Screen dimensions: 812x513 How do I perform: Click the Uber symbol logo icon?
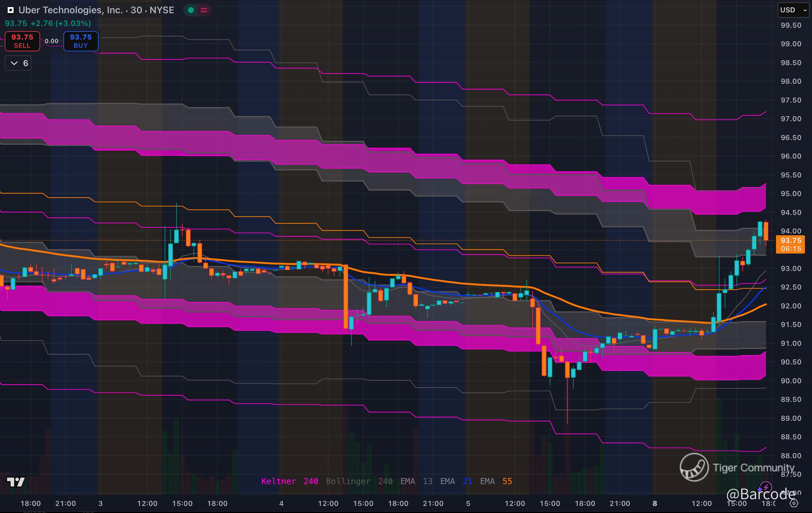pos(11,10)
